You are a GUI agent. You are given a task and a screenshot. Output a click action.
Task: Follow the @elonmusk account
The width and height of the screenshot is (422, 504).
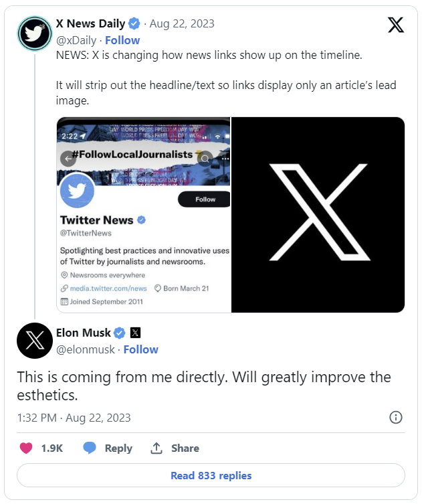pos(140,349)
